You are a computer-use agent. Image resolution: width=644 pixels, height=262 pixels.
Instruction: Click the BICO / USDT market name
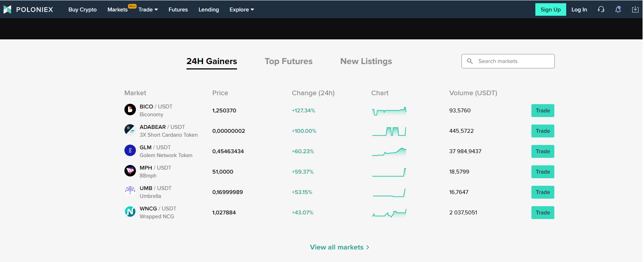pyautogui.click(x=156, y=107)
